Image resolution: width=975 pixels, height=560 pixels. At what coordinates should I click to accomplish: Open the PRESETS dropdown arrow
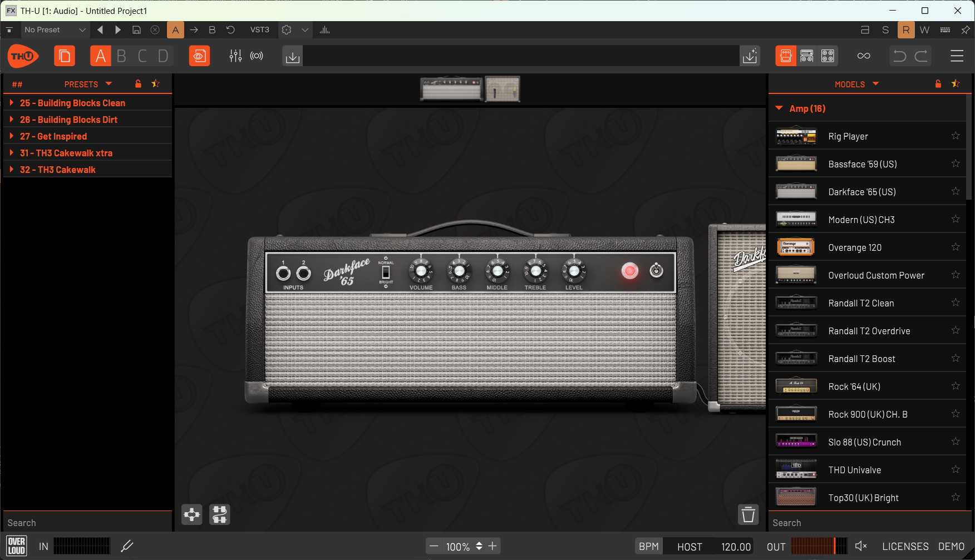(x=109, y=84)
